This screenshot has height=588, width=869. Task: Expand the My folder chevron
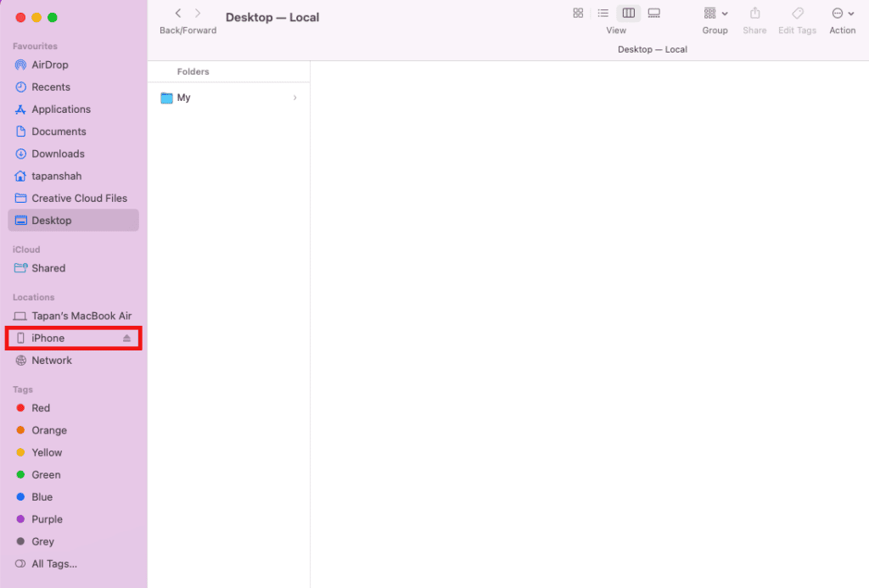tap(294, 98)
